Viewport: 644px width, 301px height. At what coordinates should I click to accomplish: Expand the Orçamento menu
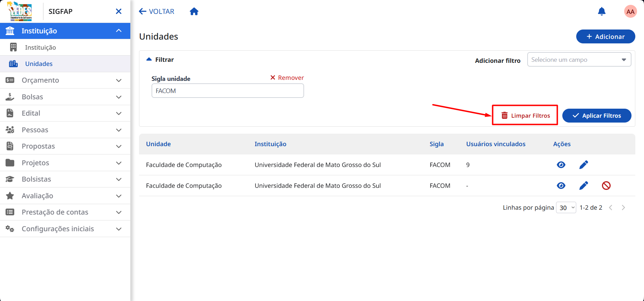[65, 80]
